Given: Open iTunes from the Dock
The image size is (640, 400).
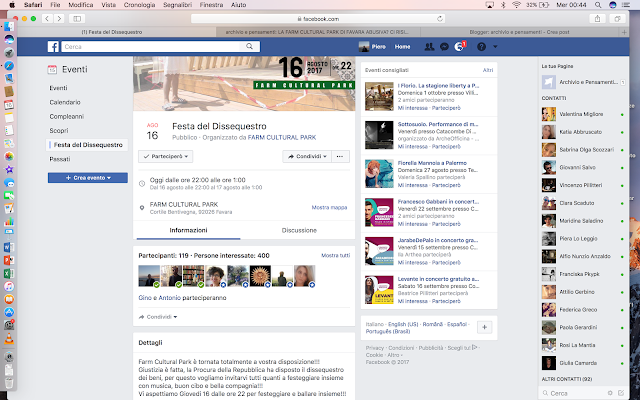Looking at the screenshot, I should point(9,286).
